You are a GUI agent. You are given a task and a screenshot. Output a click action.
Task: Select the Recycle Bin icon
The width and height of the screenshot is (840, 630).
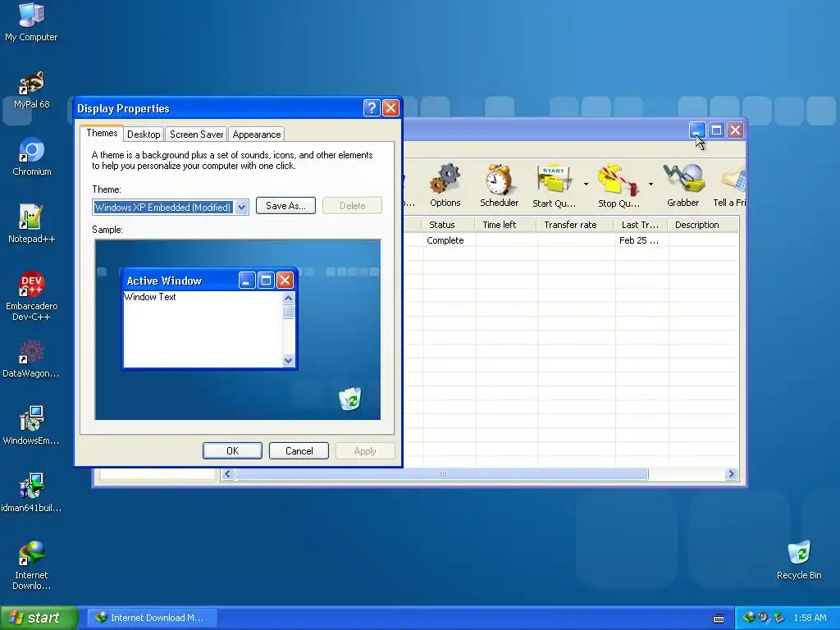click(799, 560)
